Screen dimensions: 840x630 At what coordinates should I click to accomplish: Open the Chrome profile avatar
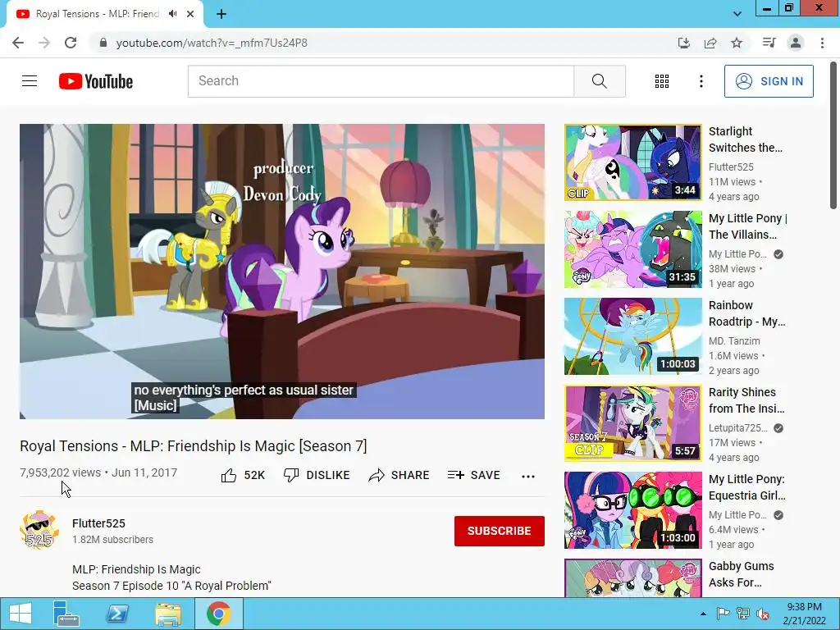coord(796,43)
